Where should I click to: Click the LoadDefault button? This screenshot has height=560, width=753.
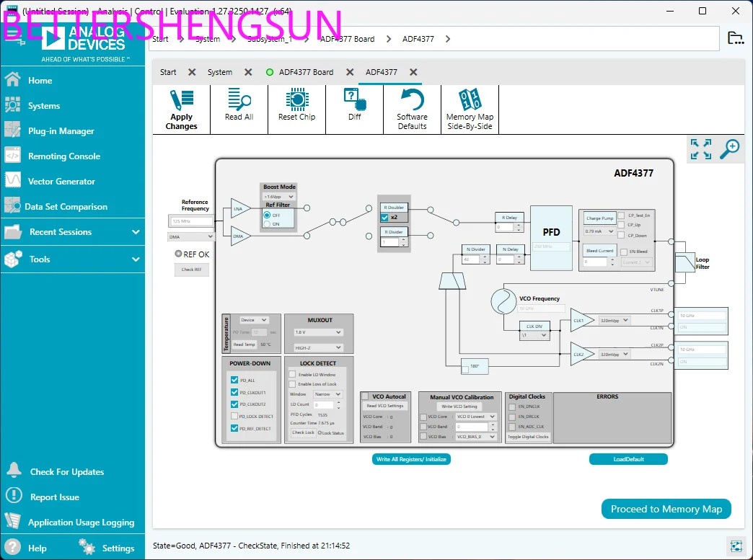tap(628, 459)
